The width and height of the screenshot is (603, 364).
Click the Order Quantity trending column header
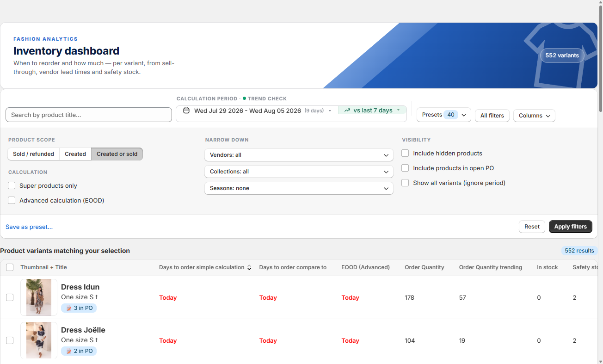click(x=490, y=267)
